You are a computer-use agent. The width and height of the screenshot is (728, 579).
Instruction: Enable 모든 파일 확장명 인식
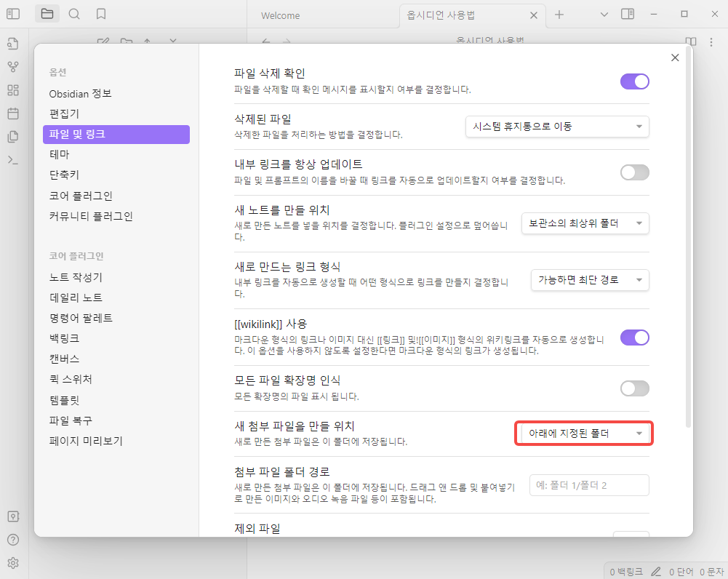[634, 388]
